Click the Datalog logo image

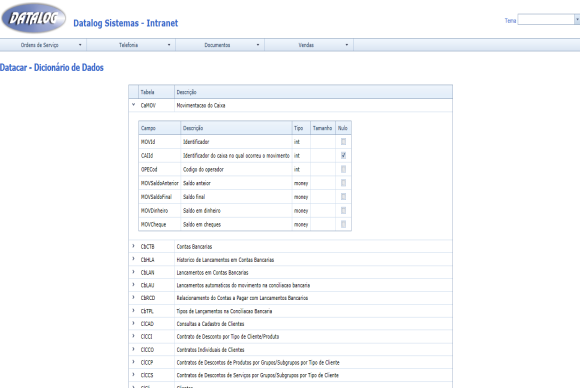(34, 18)
